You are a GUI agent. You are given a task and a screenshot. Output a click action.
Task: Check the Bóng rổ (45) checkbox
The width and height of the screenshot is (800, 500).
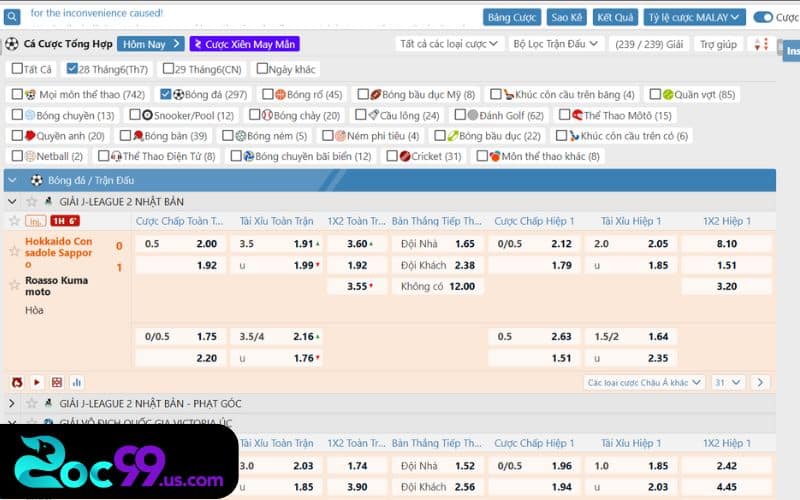(267, 94)
